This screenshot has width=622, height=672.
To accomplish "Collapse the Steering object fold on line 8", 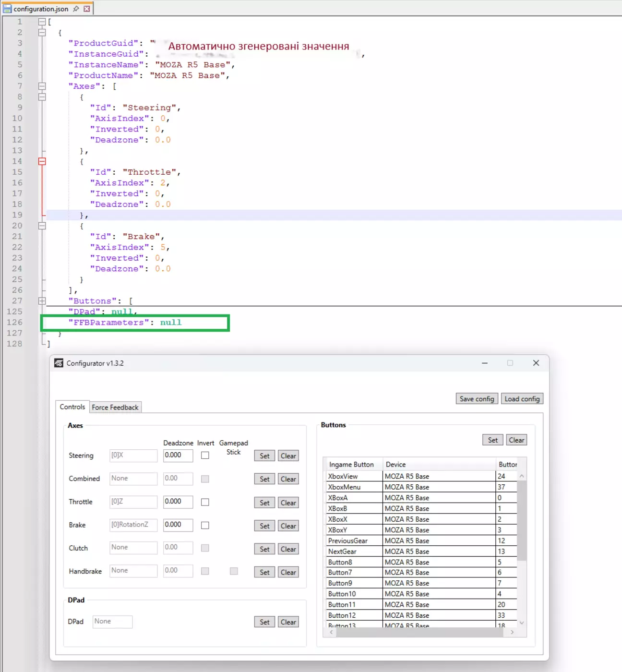I will 42,97.
